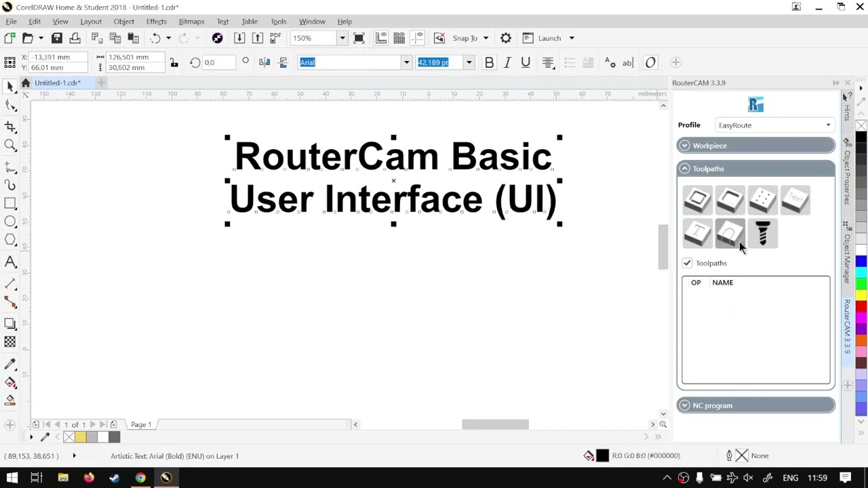Choose the pocket toolpath icon in RouterCAM

click(x=730, y=201)
